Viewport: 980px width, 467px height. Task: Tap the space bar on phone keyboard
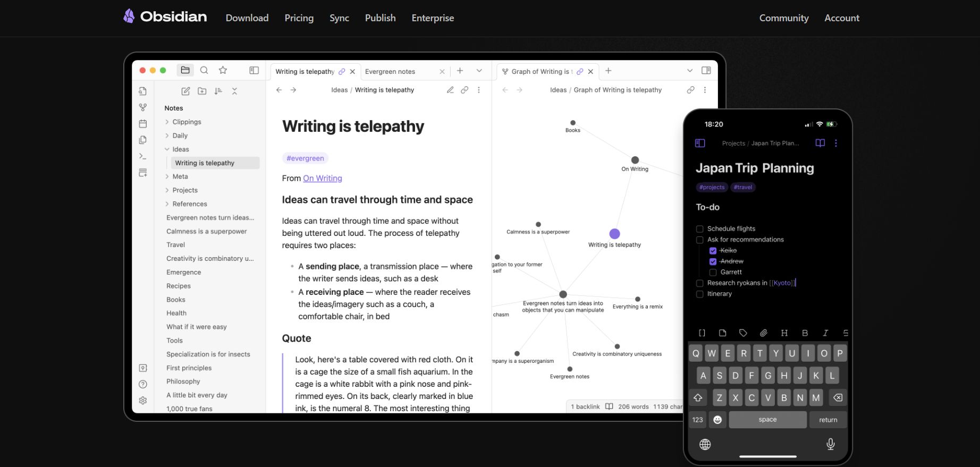pyautogui.click(x=768, y=420)
